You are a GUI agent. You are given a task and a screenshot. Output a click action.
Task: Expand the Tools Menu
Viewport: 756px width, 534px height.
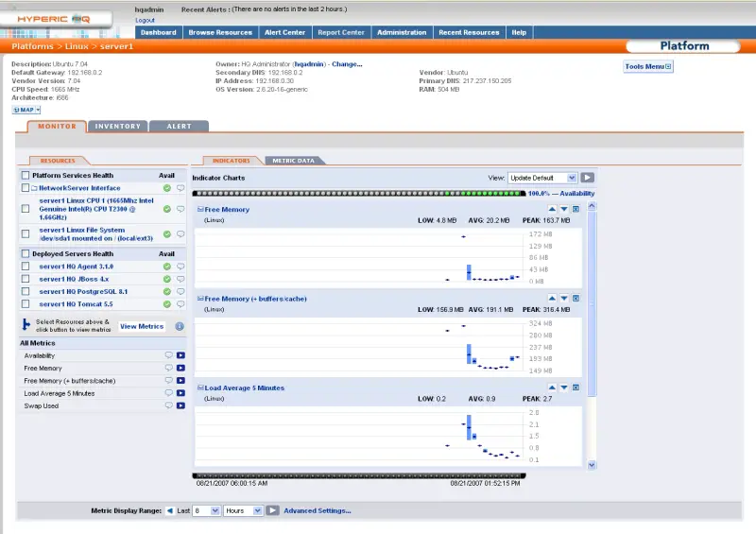(x=648, y=66)
